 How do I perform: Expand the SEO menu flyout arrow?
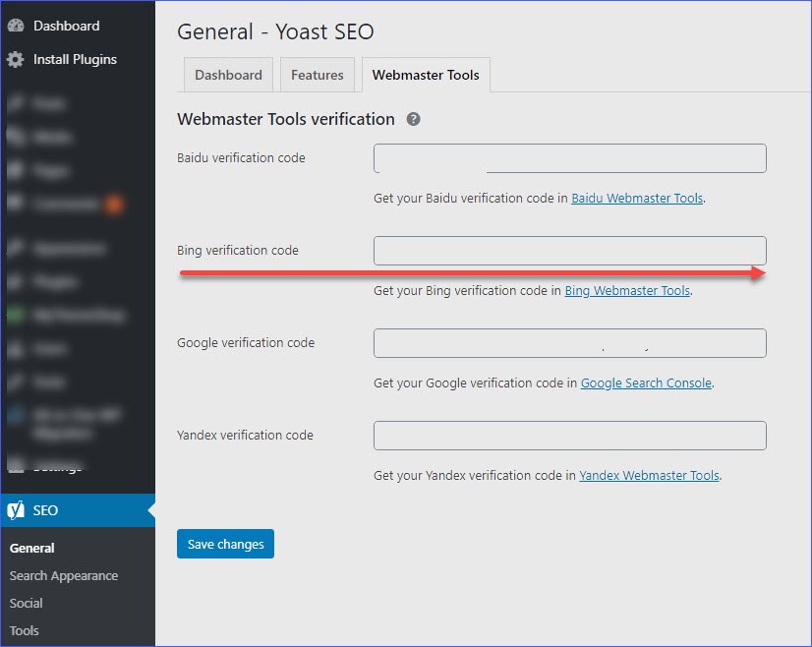pos(148,509)
